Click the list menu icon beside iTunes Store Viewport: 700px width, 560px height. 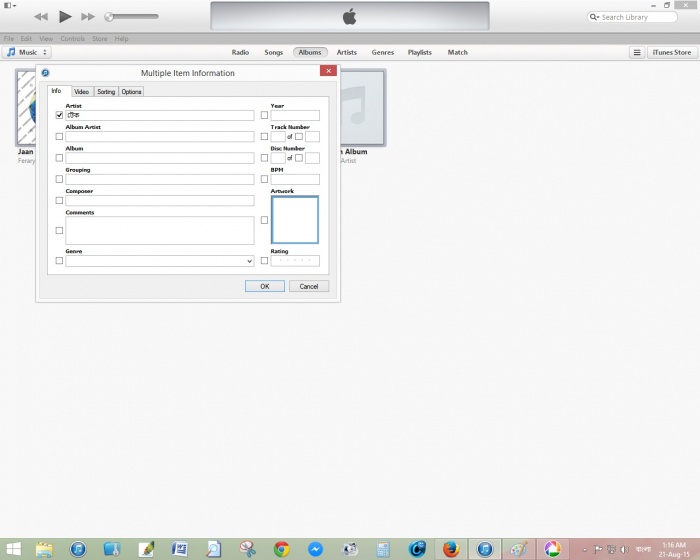coord(637,53)
